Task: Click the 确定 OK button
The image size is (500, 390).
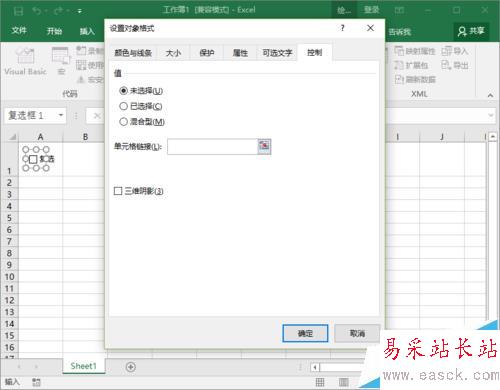Action: coord(305,333)
